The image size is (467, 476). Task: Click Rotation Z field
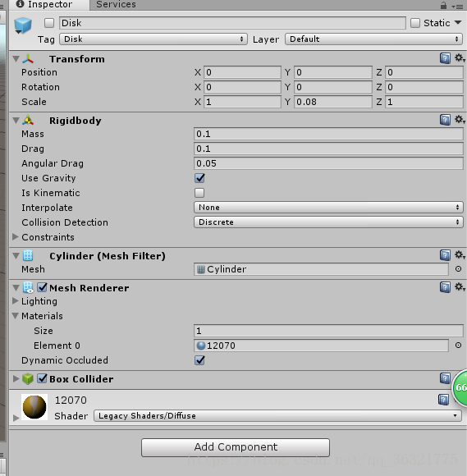[424, 87]
